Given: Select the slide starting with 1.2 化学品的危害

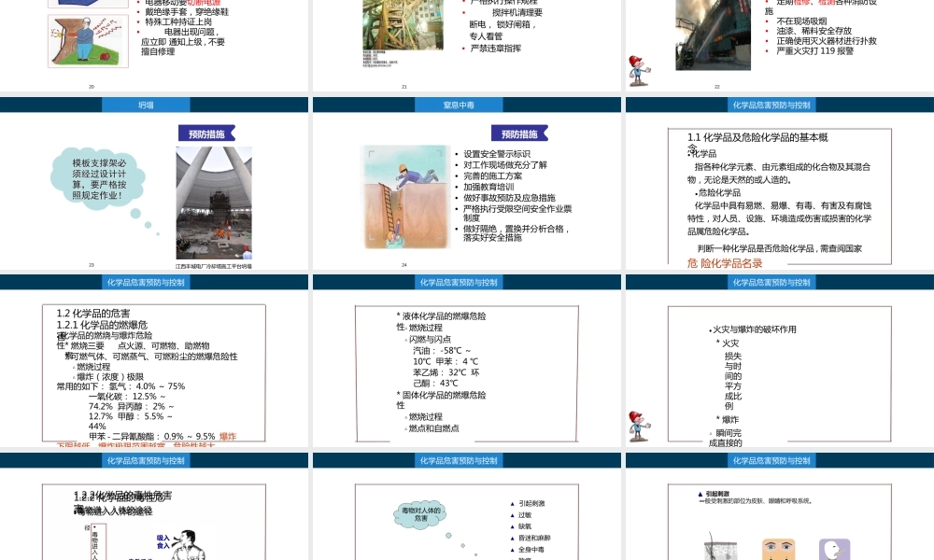Looking at the screenshot, I should coord(154,360).
